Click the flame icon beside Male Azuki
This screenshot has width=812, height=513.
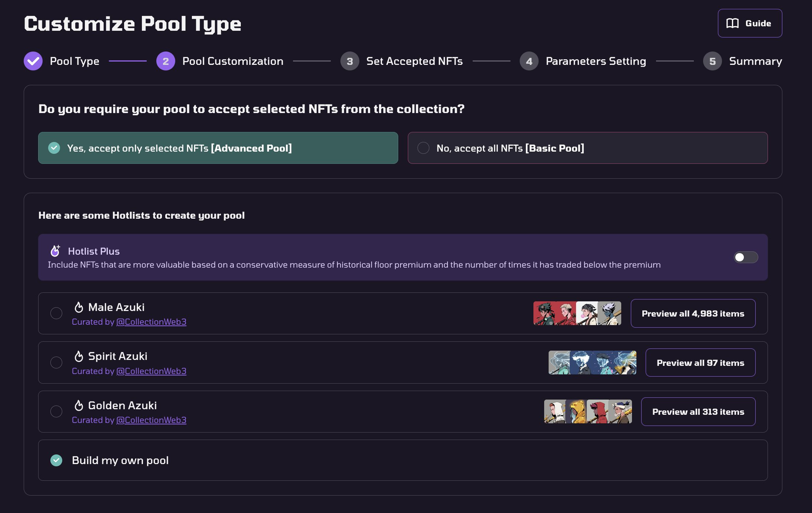[x=79, y=307]
